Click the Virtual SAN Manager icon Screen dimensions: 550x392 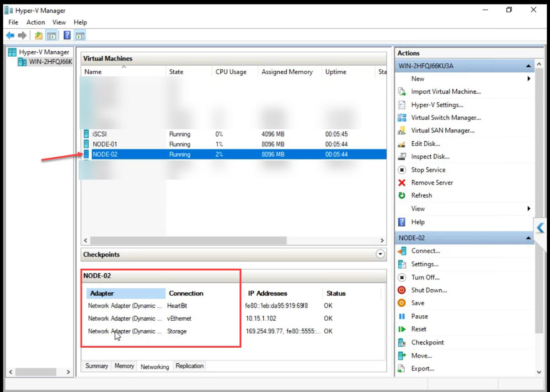pos(402,131)
